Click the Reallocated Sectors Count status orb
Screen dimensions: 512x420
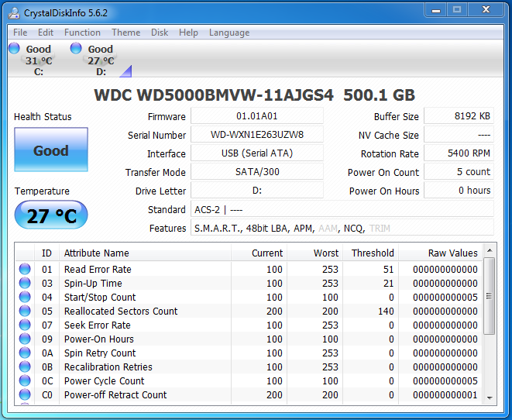[x=25, y=312]
